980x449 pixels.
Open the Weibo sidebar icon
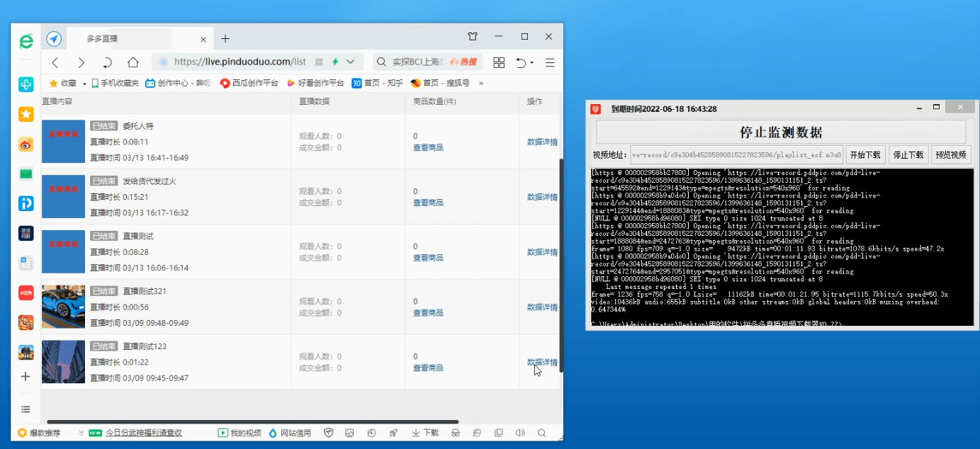tap(26, 144)
